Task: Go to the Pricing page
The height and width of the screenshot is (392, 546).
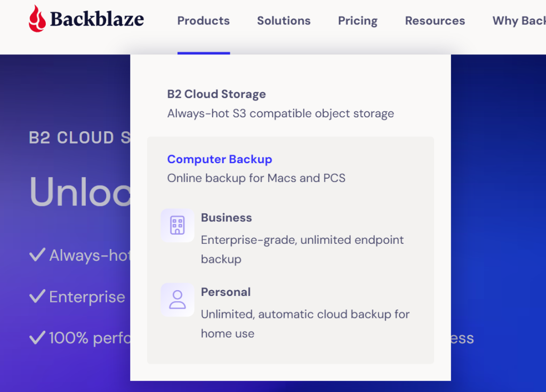Action: [358, 21]
